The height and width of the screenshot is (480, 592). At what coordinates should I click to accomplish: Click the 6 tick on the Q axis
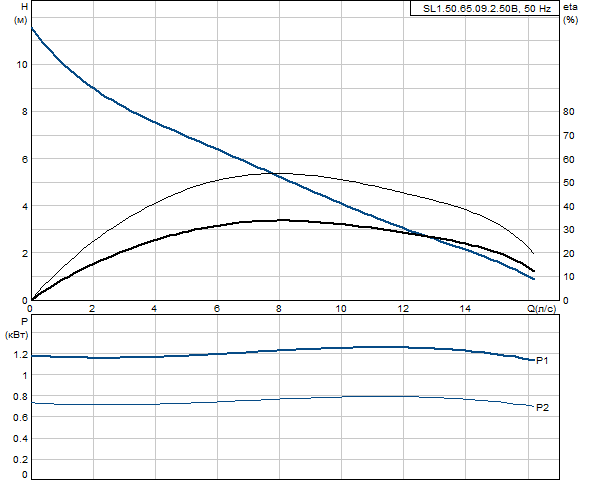pos(217,309)
